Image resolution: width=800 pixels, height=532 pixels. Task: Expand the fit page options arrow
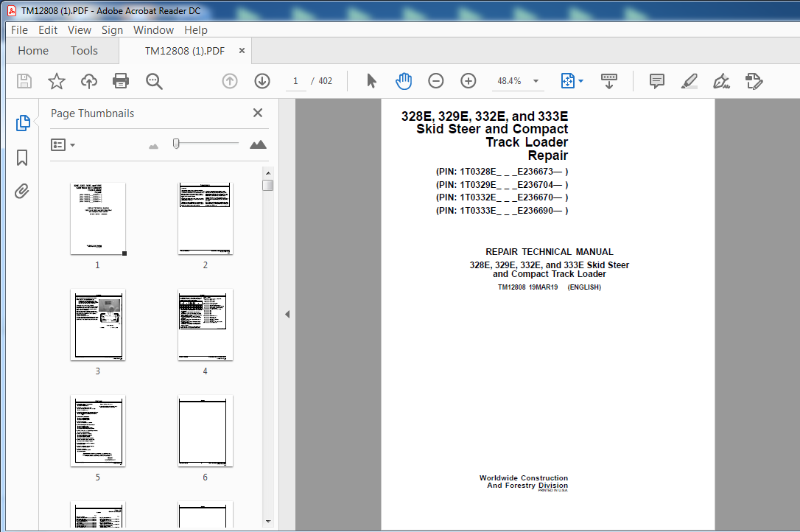point(580,81)
